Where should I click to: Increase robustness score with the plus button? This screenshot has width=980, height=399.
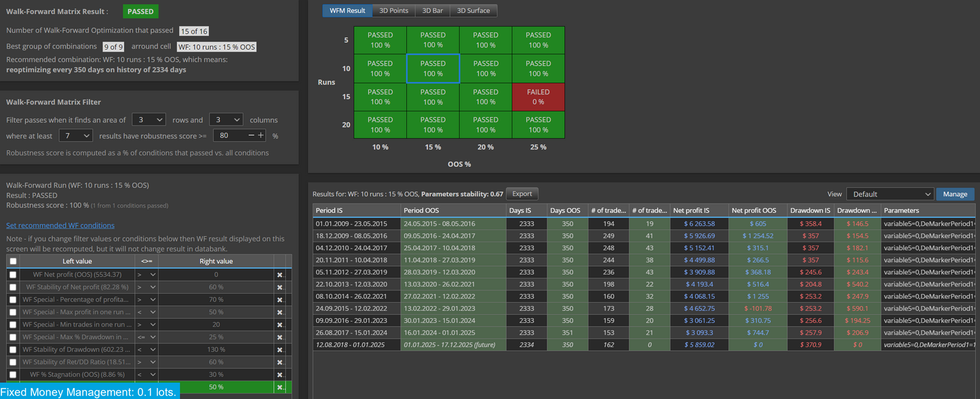point(260,135)
